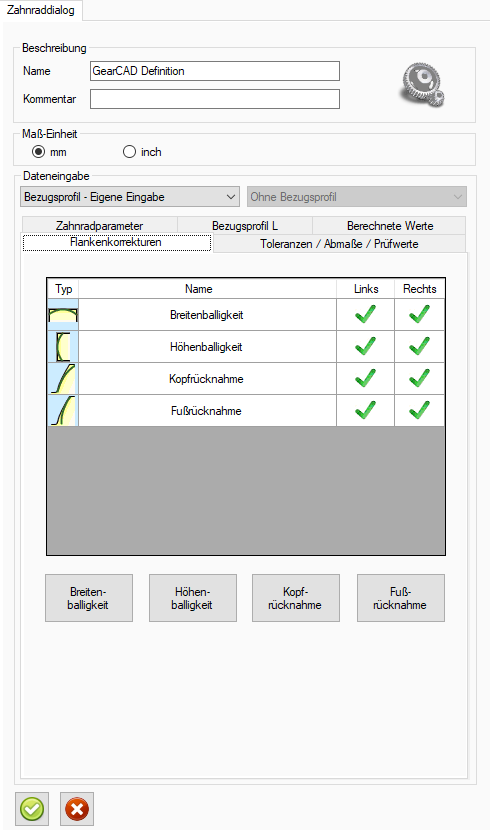
Task: Switch to the Berechnete Werte tab
Action: [x=390, y=225]
